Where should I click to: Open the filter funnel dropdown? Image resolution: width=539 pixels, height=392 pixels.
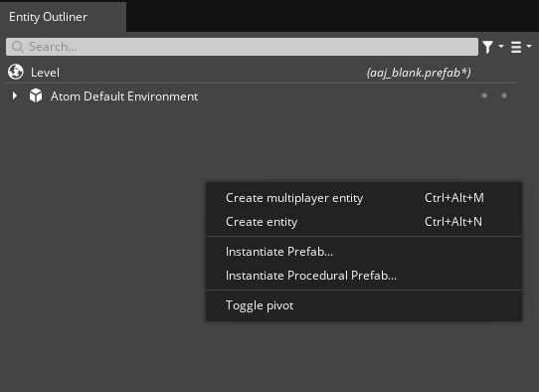point(492,47)
